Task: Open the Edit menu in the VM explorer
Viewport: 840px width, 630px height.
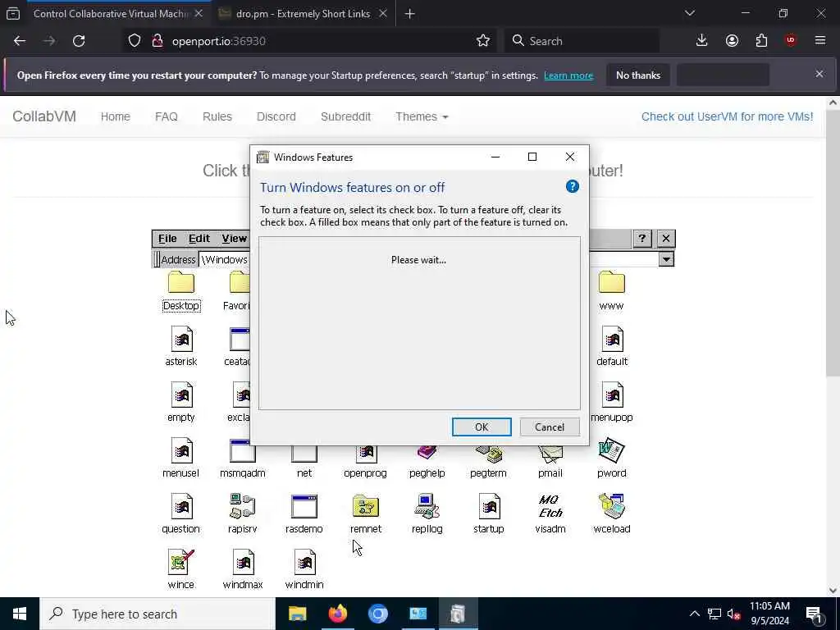Action: (199, 239)
